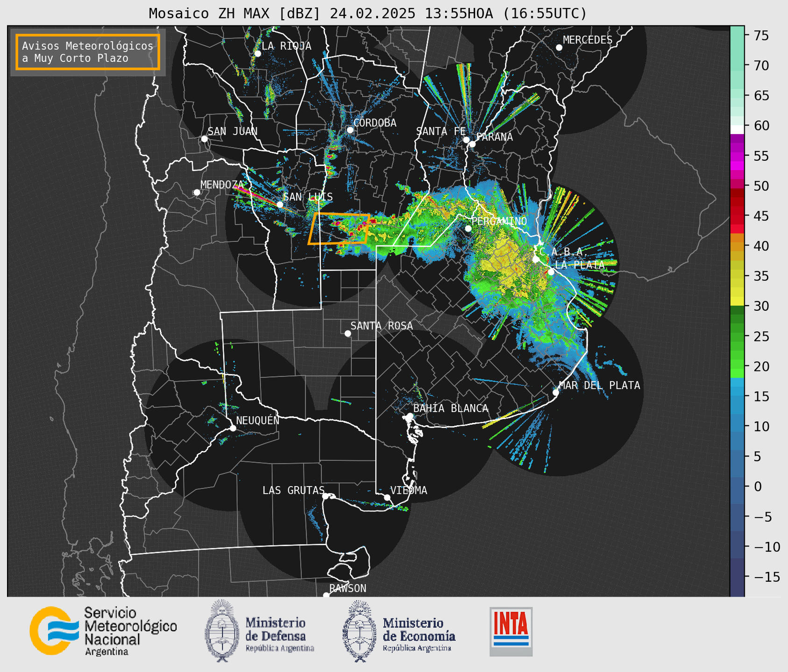Viewport: 788px width, 672px height.
Task: Click the PERGAMINO city label
Action: tap(499, 221)
